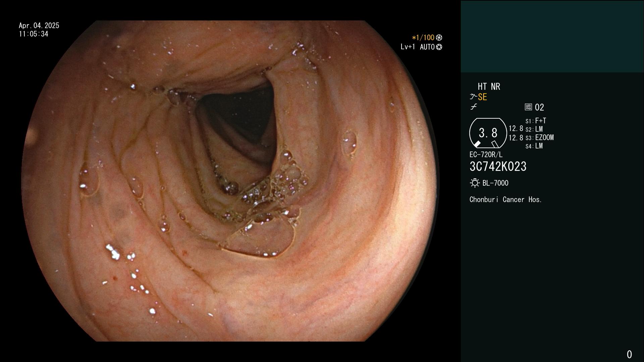Screen dimensions: 644x362
Task: Click the scope serial number 3C742K023
Action: click(x=498, y=166)
